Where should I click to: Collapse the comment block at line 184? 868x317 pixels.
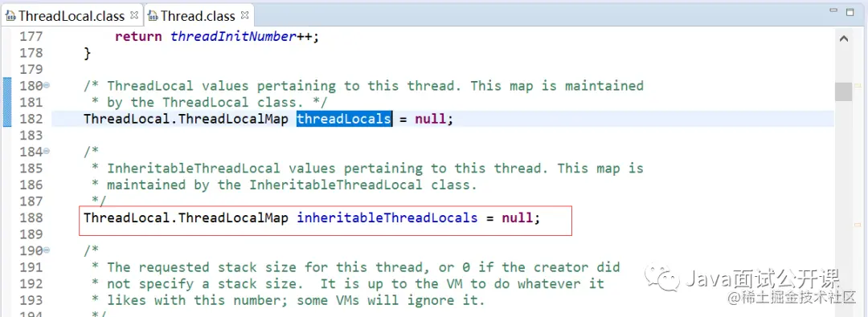tap(47, 152)
